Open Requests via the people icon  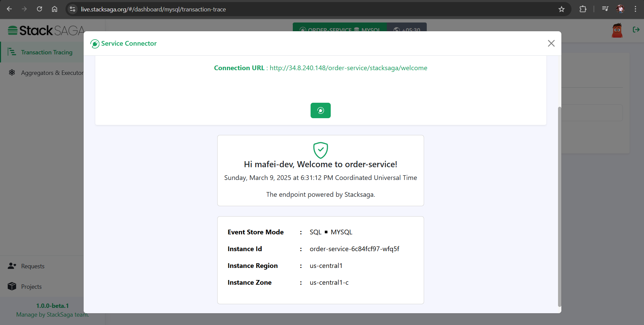[12, 266]
